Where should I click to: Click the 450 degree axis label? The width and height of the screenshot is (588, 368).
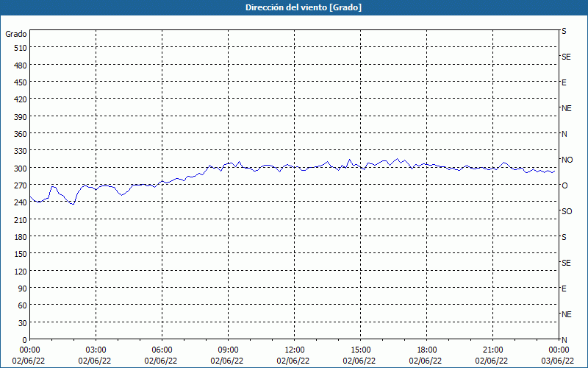point(21,82)
